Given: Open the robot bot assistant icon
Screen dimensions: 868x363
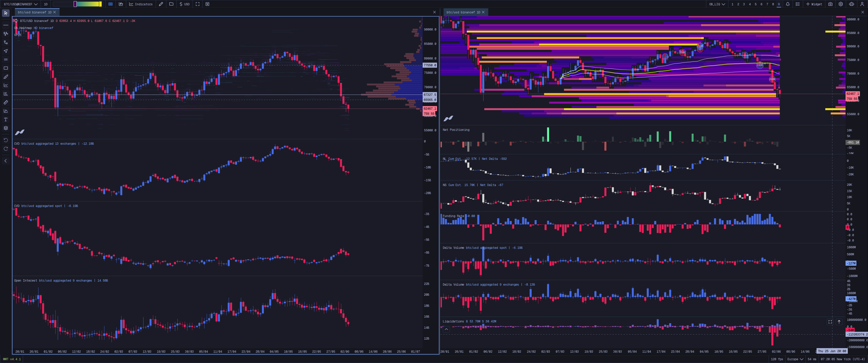Looking at the screenshot, I should 852,4.
